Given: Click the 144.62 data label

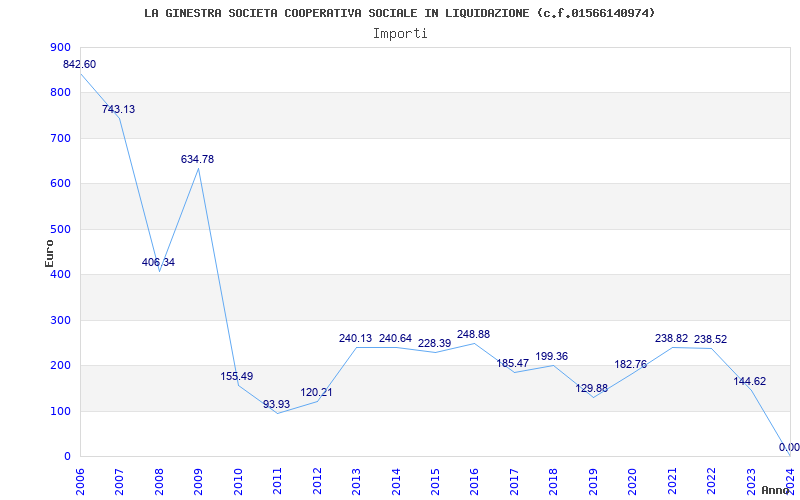Looking at the screenshot, I should (749, 381).
